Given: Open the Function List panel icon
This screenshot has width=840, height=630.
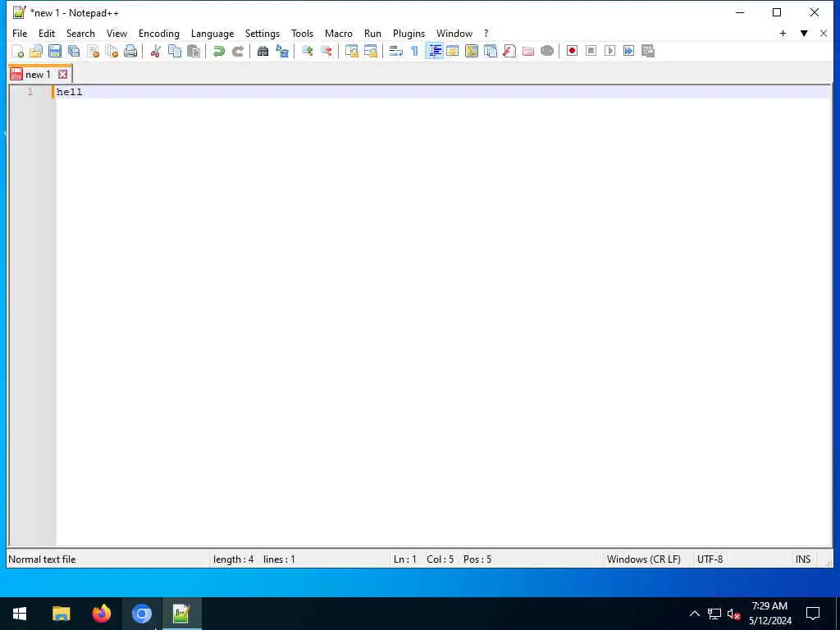Looking at the screenshot, I should (509, 51).
